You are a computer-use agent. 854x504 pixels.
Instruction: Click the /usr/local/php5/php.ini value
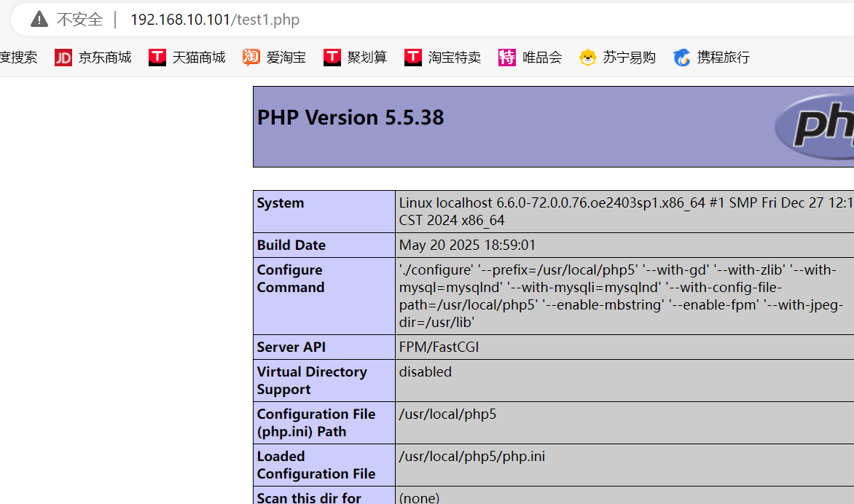click(472, 457)
